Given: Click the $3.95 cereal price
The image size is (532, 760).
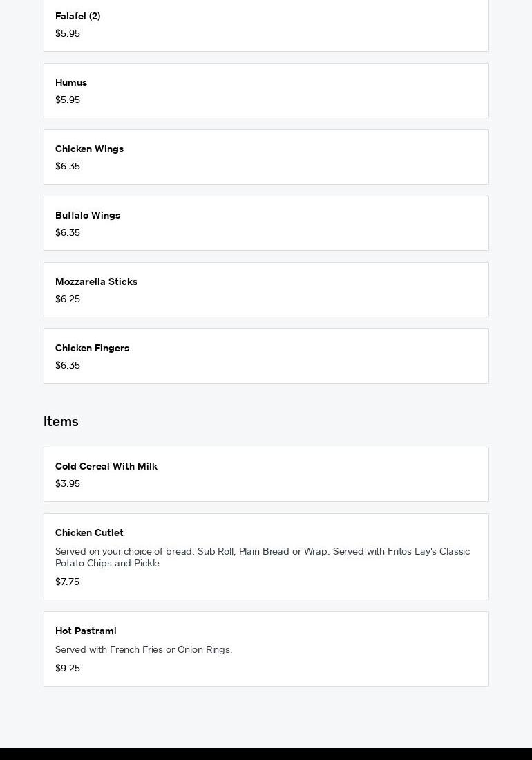Looking at the screenshot, I should click(68, 483).
